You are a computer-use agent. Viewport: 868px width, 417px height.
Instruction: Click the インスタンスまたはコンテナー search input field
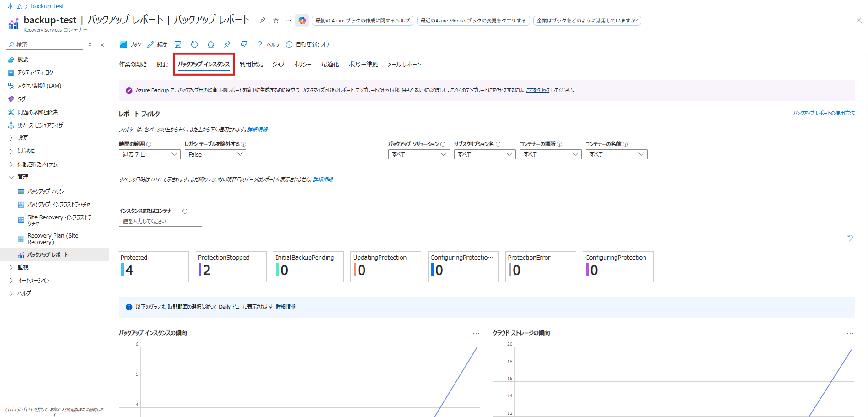[160, 222]
